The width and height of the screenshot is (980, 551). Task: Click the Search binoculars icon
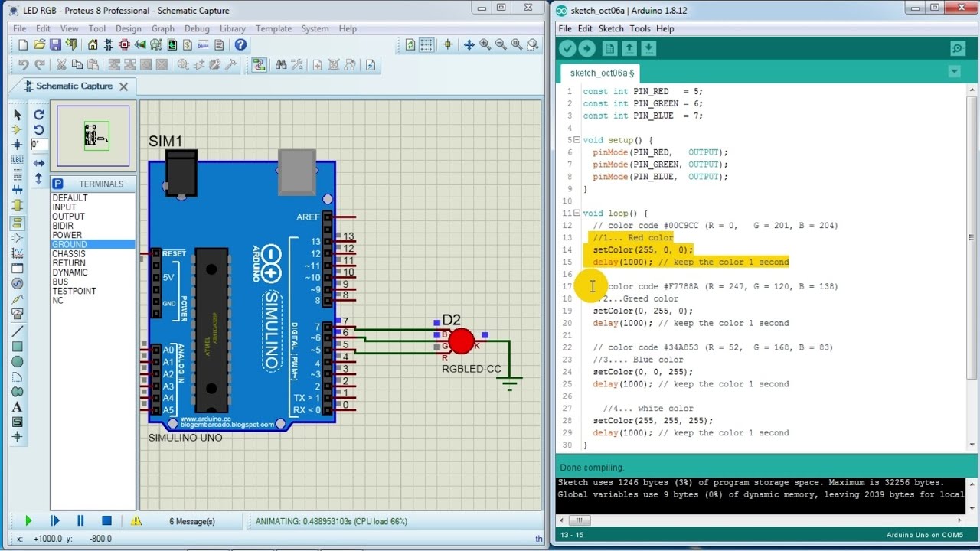point(281,65)
